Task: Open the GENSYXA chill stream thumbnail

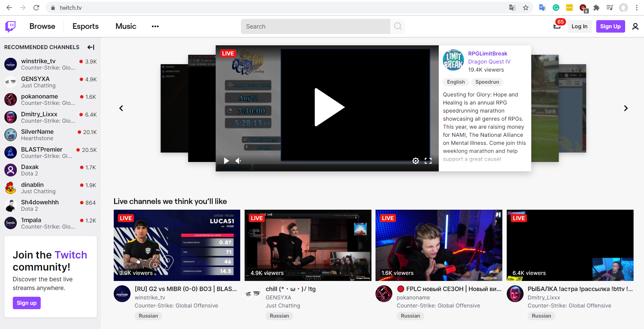Action: pyautogui.click(x=308, y=245)
